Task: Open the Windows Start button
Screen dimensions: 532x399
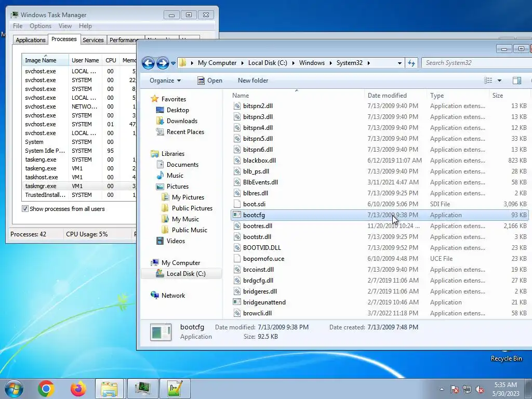Action: (x=14, y=389)
